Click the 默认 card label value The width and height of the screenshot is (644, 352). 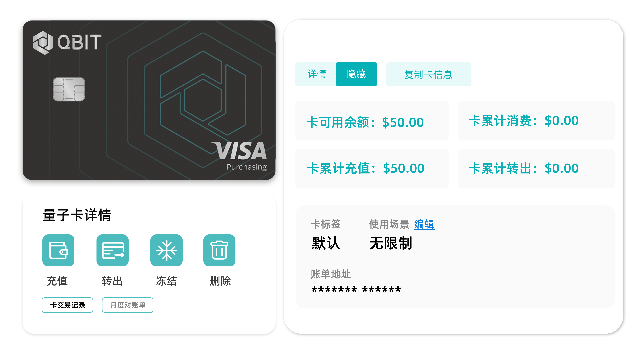coord(326,243)
